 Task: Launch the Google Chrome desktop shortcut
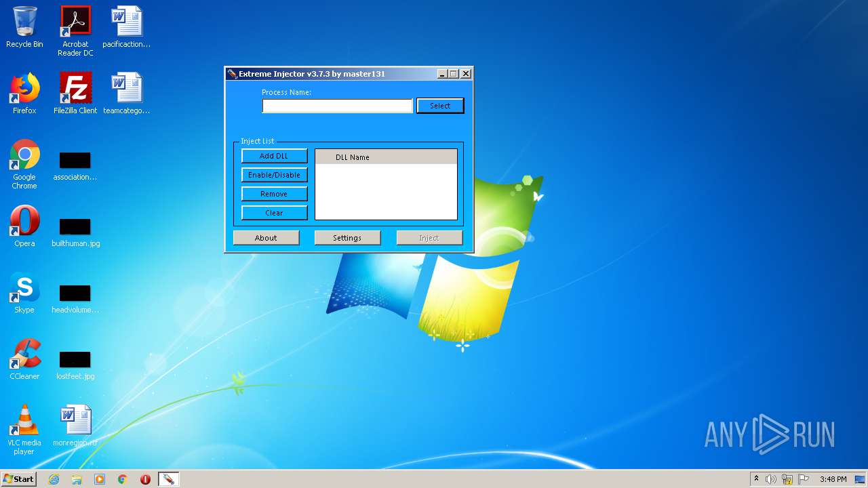24,164
